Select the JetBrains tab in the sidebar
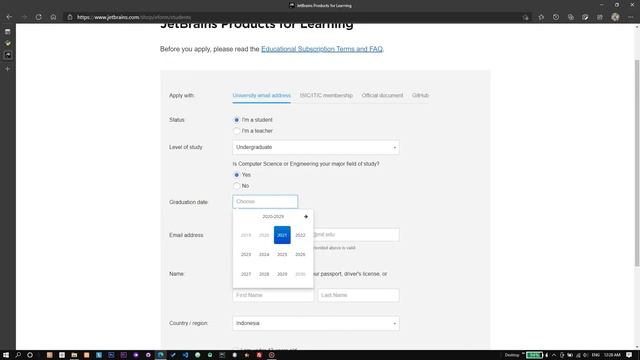This screenshot has width=640, height=360. [x=8, y=55]
